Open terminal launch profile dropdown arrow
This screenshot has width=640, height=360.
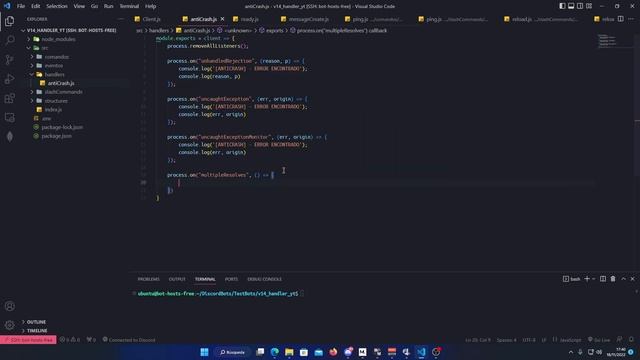click(594, 279)
